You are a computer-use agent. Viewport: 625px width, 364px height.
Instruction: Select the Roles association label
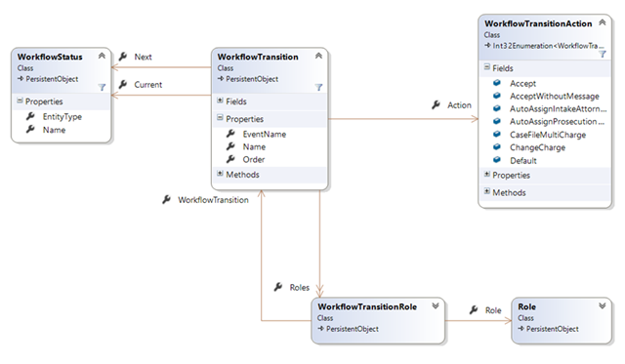tap(300, 288)
